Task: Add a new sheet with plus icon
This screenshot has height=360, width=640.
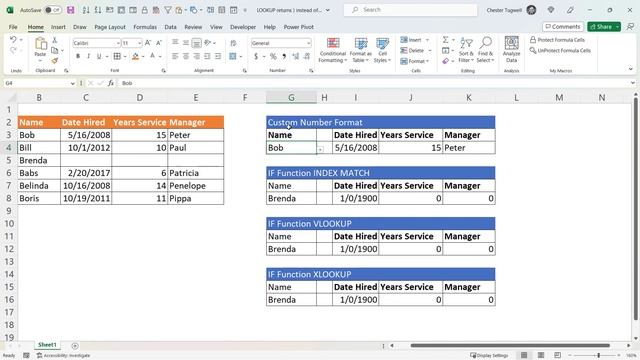Action: (x=75, y=346)
